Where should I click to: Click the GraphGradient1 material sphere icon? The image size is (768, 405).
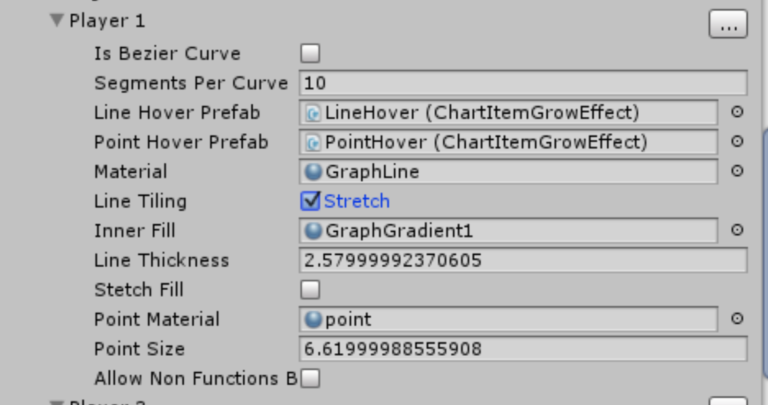313,231
